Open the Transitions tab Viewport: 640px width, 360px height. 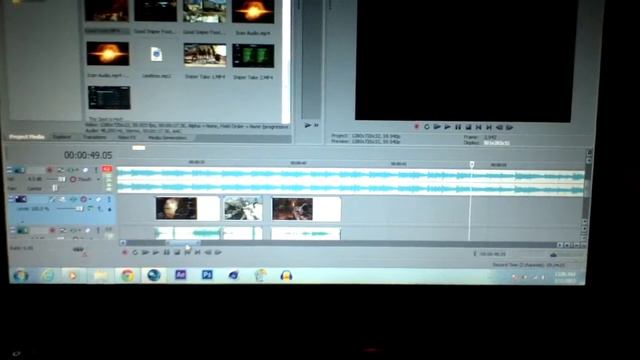click(95, 138)
